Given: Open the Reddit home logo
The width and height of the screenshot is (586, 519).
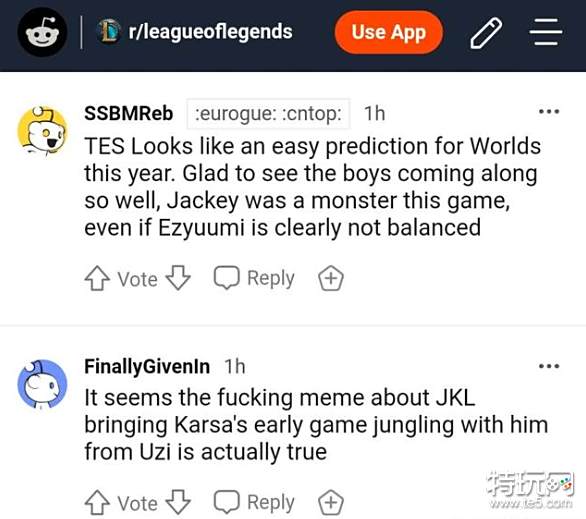Looking at the screenshot, I should click(x=42, y=32).
